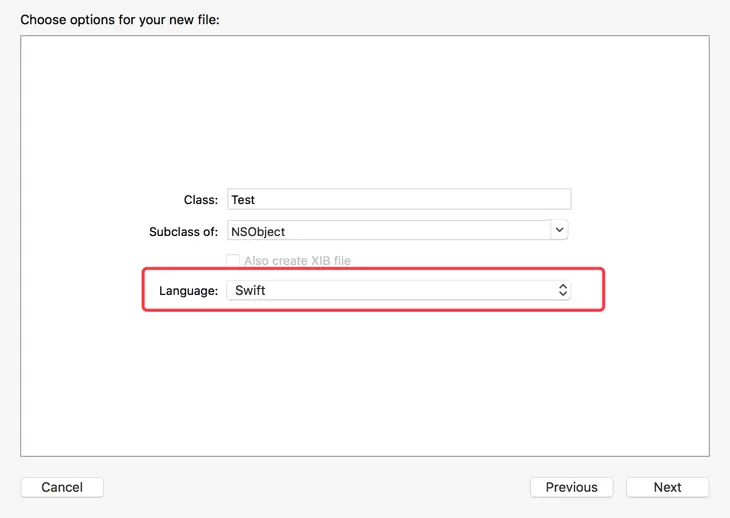
Task: Click the Subclass of combo box field
Action: (x=389, y=231)
